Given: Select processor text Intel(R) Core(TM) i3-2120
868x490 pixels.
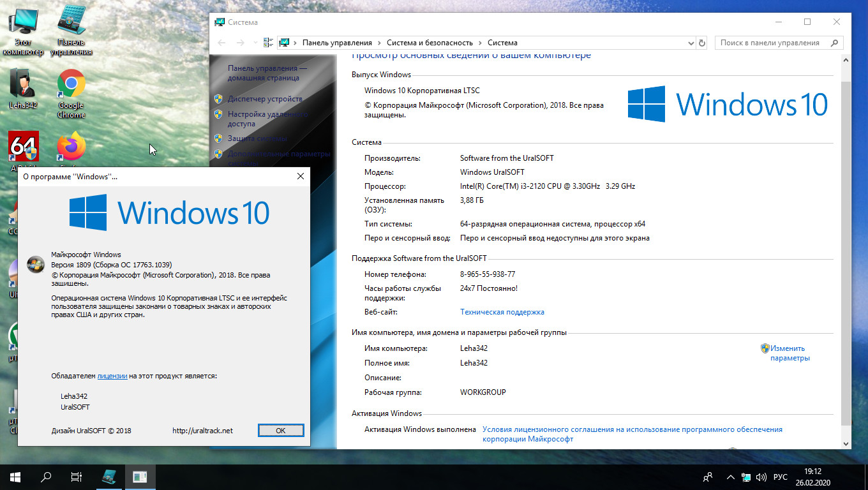Looking at the screenshot, I should 548,186.
